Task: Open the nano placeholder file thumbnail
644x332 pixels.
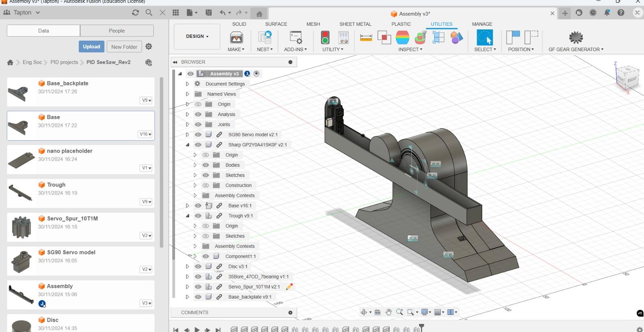Action: tap(21, 160)
